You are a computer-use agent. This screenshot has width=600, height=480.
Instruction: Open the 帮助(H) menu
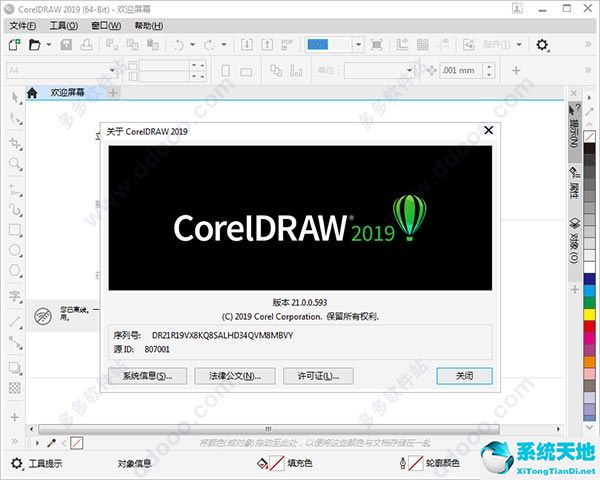pos(146,25)
